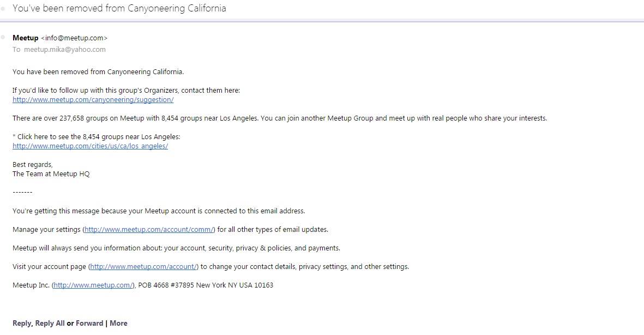Click the POB 4668 New York address text
644x335 pixels.
206,285
